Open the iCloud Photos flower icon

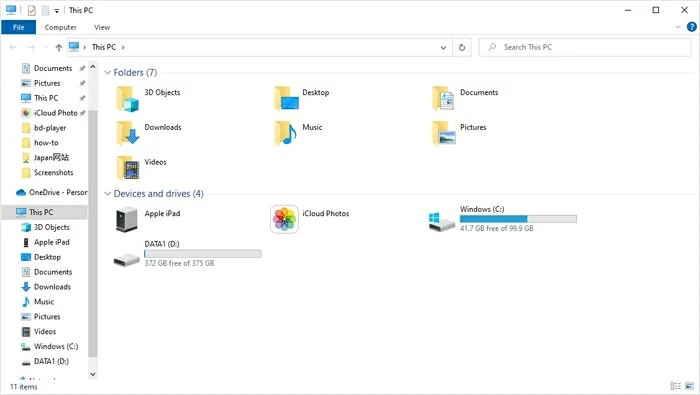click(284, 219)
